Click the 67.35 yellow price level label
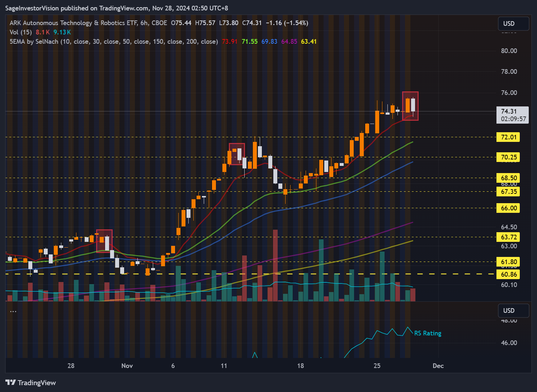This screenshot has width=537, height=392. click(x=508, y=192)
